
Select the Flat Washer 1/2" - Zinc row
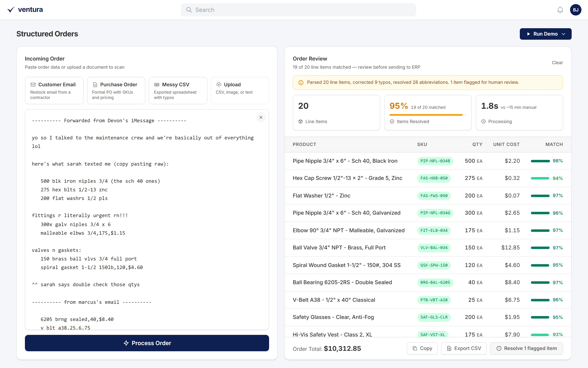pyautogui.click(x=428, y=196)
